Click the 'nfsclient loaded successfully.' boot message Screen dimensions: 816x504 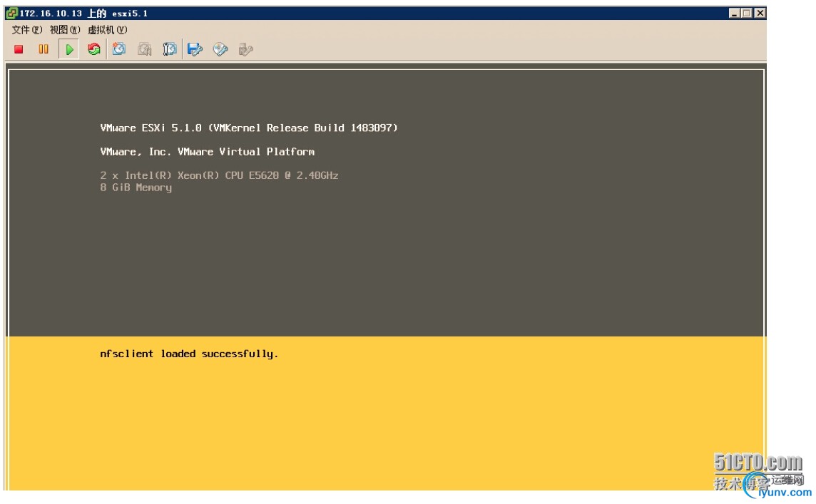click(x=189, y=354)
